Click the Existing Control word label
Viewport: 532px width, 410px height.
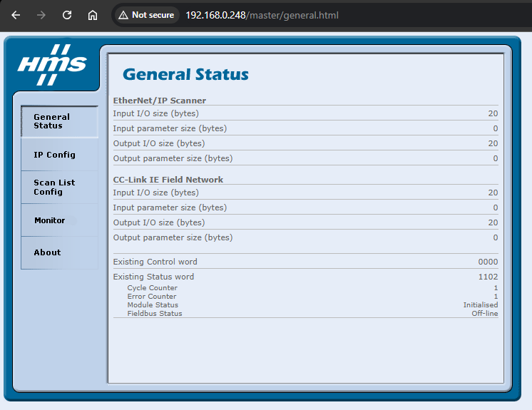tap(155, 262)
